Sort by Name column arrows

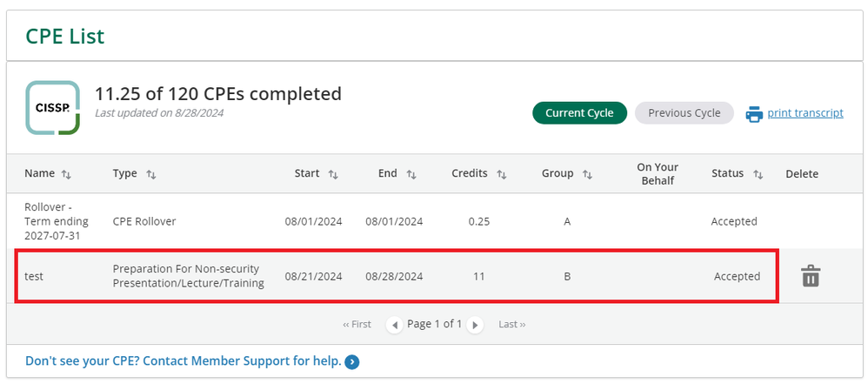pos(66,174)
